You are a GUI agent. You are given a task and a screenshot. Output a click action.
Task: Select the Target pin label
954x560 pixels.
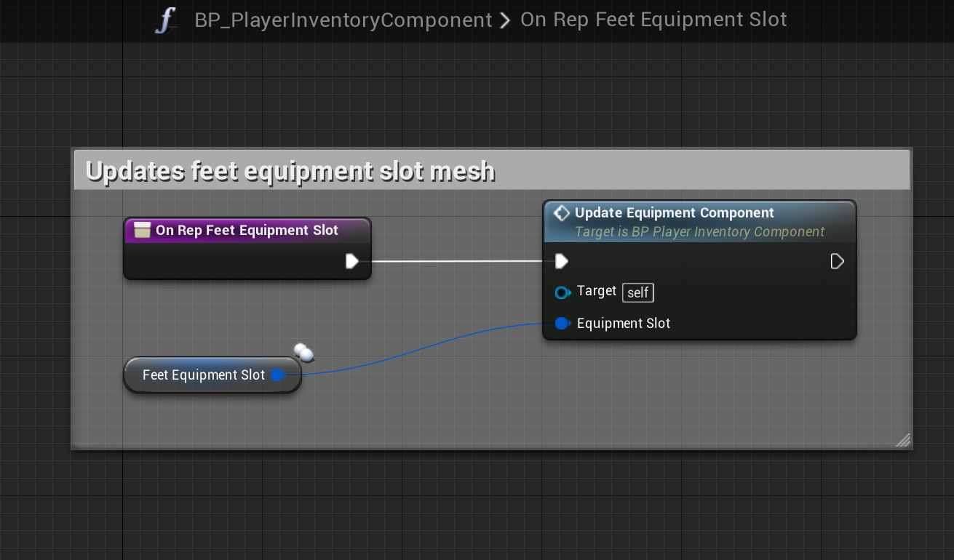[597, 292]
